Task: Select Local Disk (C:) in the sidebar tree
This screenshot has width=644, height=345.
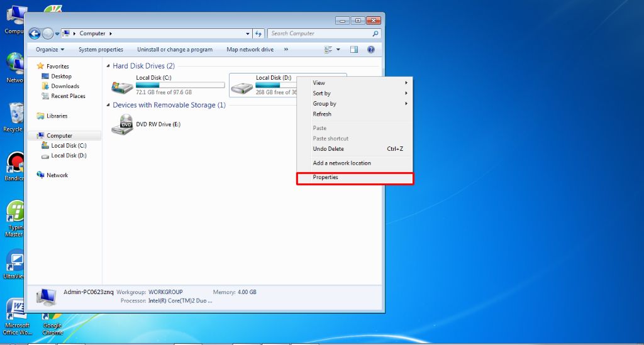Action: click(69, 146)
